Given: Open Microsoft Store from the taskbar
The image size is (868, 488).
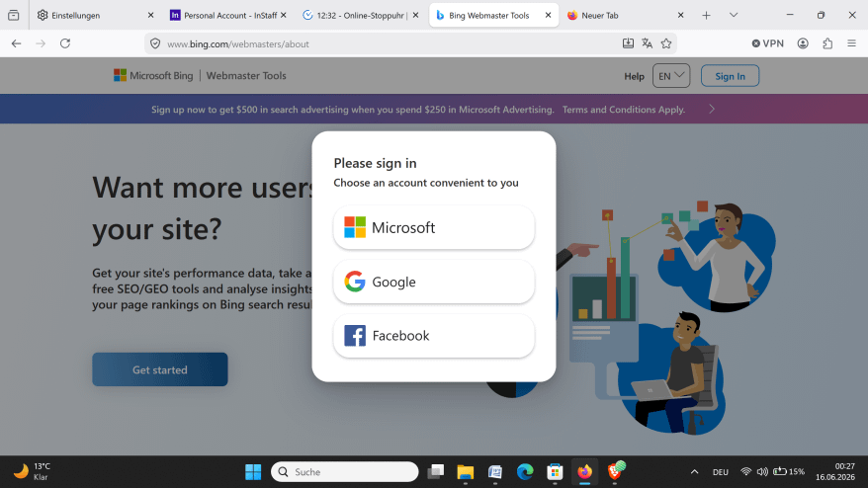Looking at the screenshot, I should pos(555,472).
